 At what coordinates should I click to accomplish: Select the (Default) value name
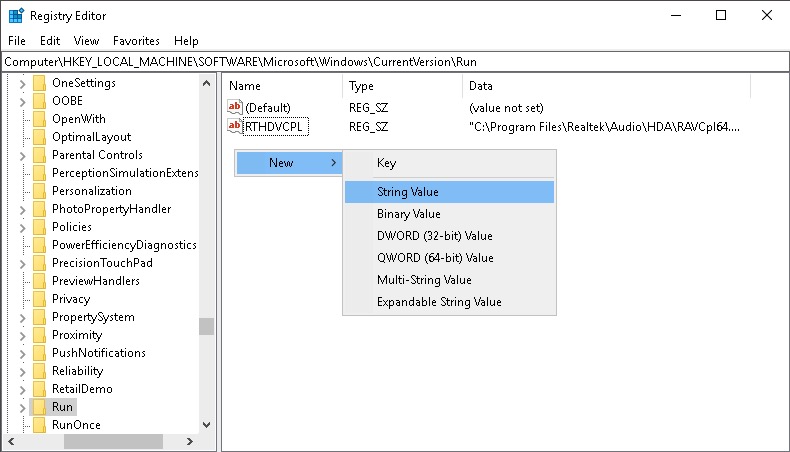(268, 107)
